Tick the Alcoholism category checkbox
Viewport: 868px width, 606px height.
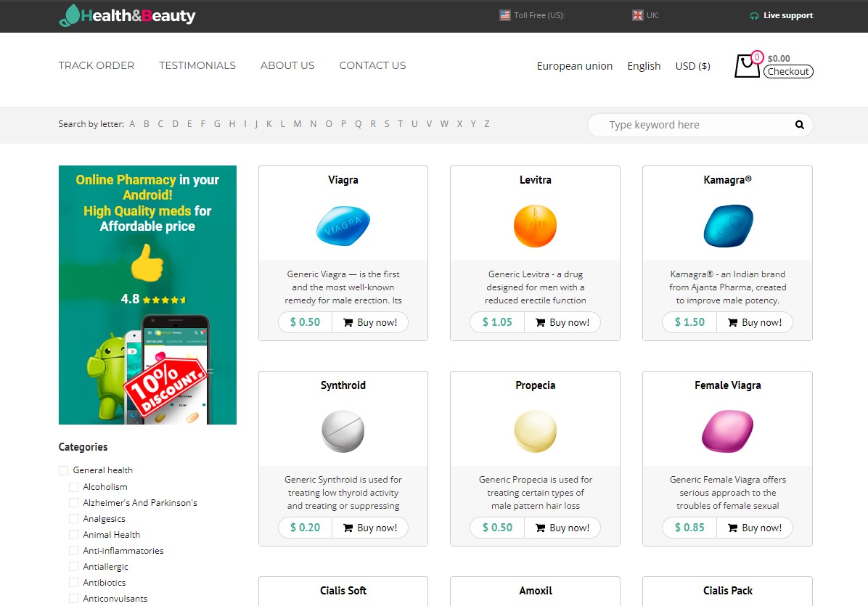click(73, 487)
